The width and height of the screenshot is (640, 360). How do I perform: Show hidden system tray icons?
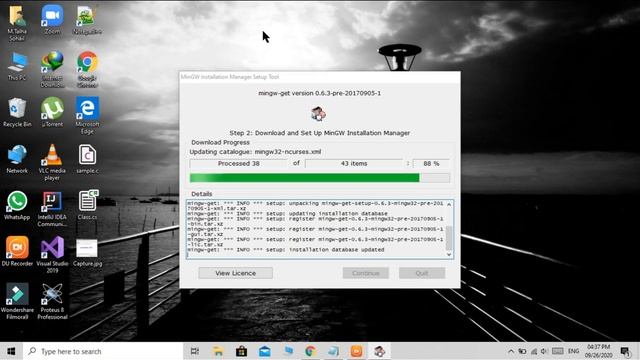511,351
